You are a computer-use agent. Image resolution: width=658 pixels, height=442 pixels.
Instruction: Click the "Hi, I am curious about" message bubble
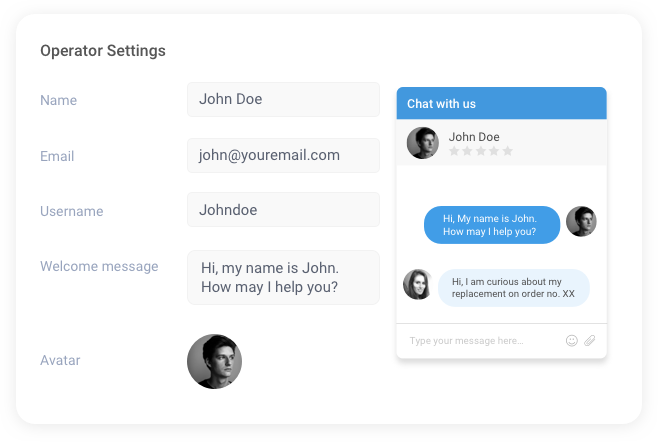click(514, 288)
